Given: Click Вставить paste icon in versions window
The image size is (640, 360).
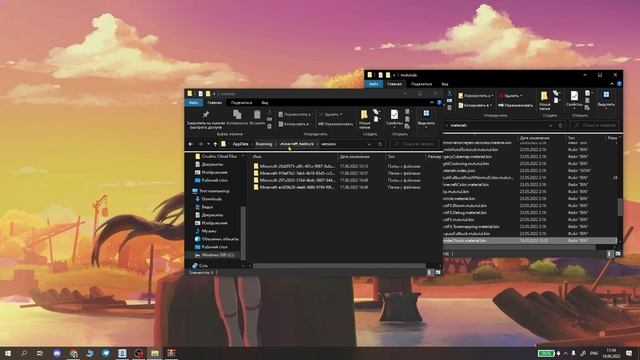Looking at the screenshot, I should pos(257,117).
